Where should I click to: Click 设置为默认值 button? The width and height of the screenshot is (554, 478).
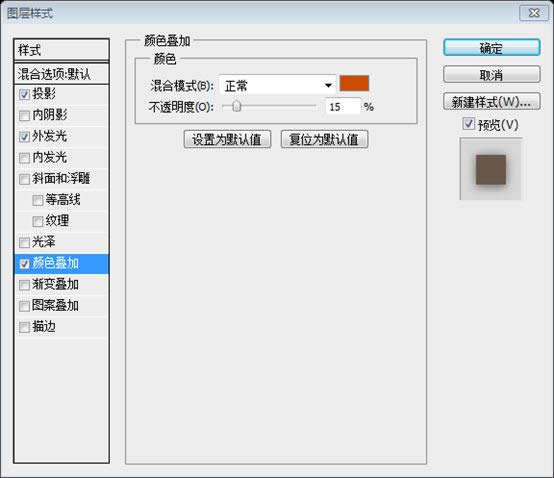227,139
